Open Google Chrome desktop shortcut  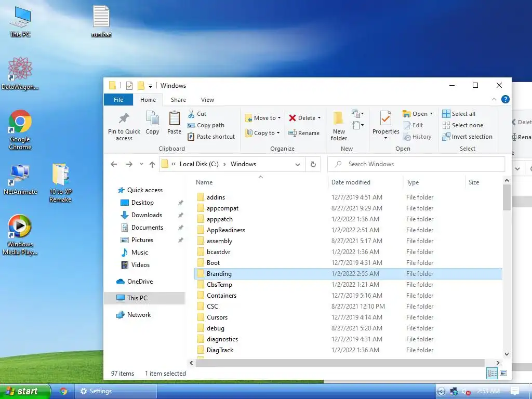20,129
